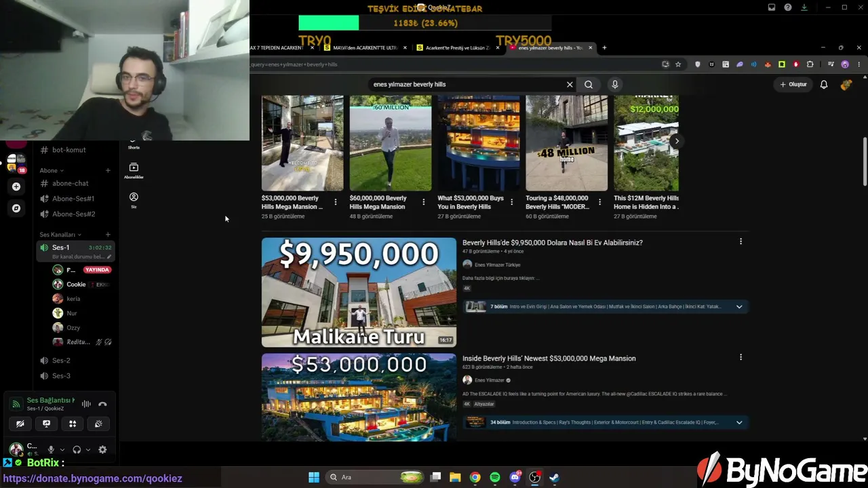The image size is (868, 488).
Task: Open options for $53,000,000 Mega Mansion result
Action: coord(741,357)
